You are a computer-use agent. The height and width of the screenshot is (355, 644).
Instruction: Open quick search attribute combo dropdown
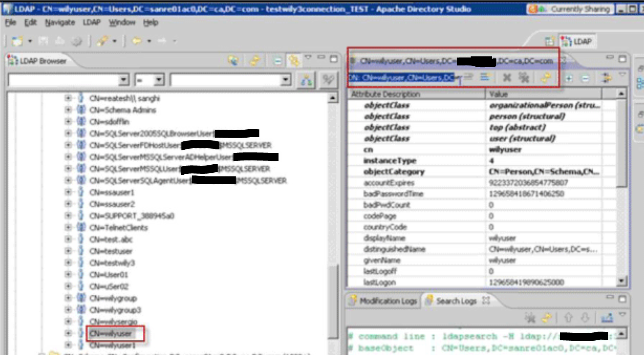tap(123, 80)
